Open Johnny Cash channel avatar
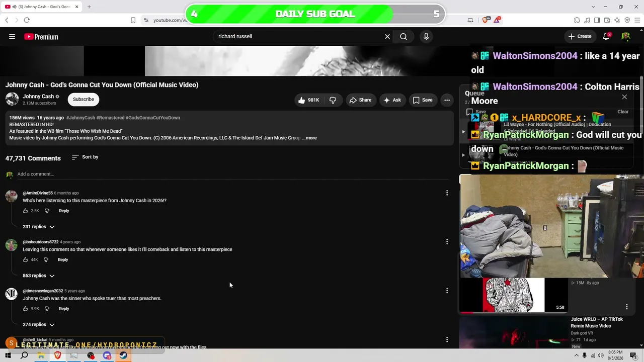The height and width of the screenshot is (362, 644). [x=12, y=99]
